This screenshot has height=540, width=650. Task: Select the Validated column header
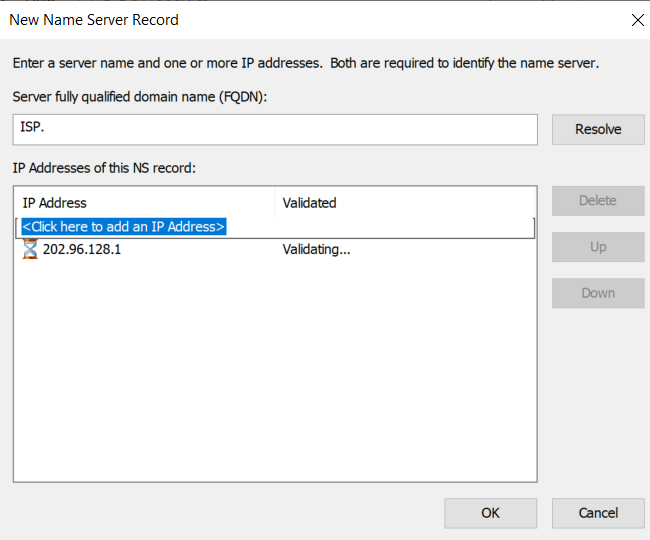405,203
